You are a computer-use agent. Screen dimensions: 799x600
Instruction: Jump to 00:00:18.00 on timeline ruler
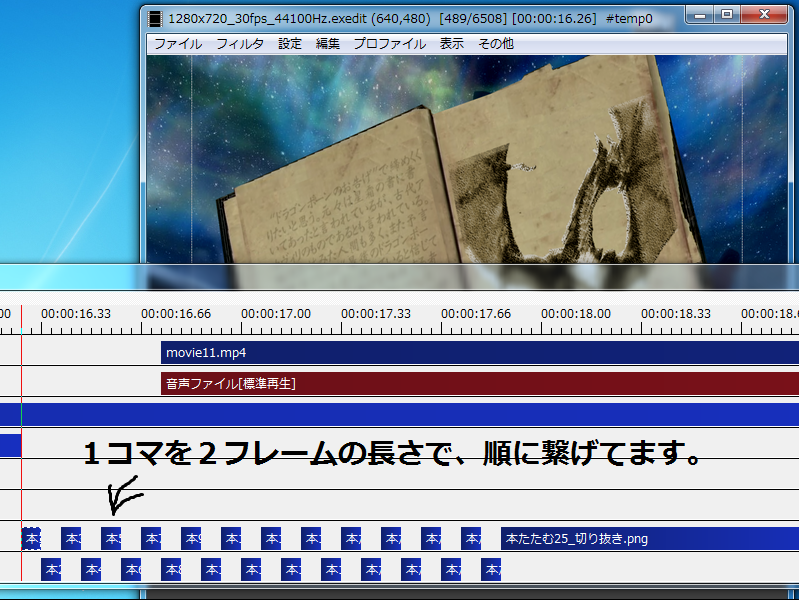pos(575,314)
